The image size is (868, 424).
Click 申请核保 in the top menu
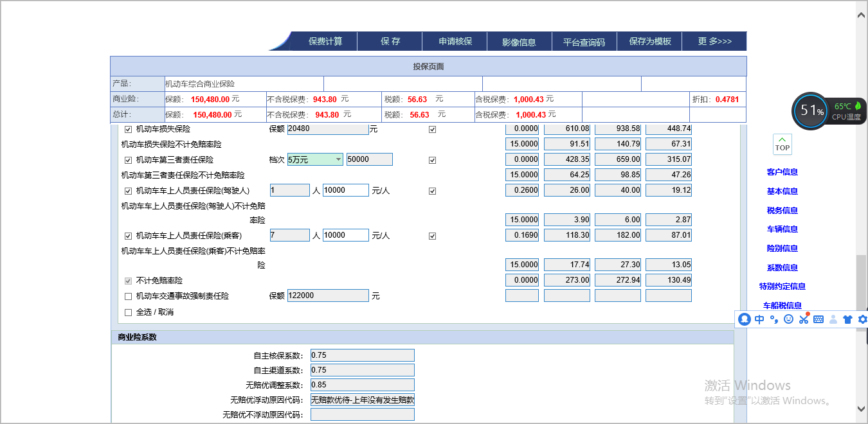point(455,41)
